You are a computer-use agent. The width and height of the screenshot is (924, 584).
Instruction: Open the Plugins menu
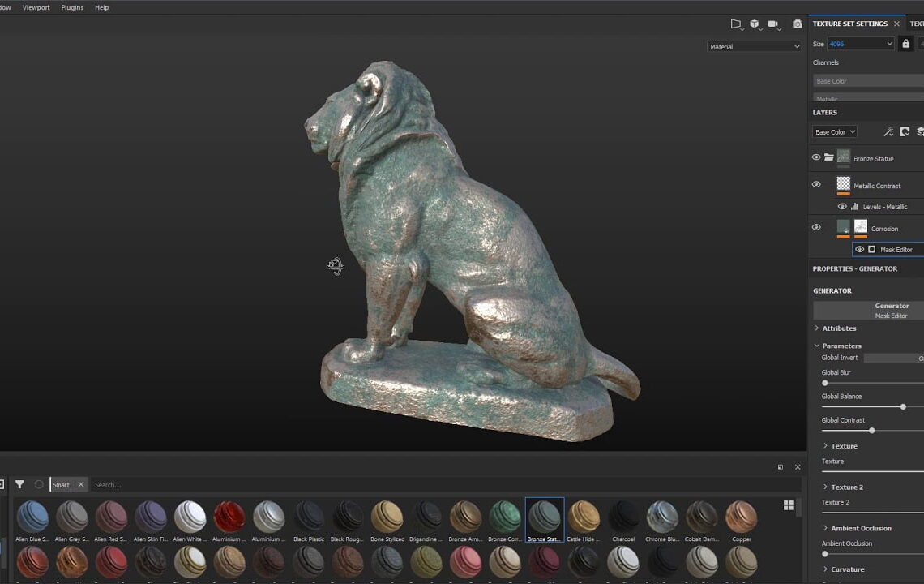(72, 7)
